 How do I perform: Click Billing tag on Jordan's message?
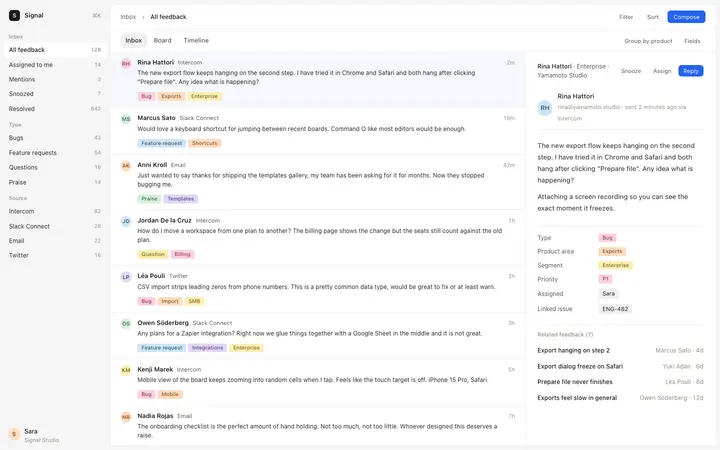point(182,254)
